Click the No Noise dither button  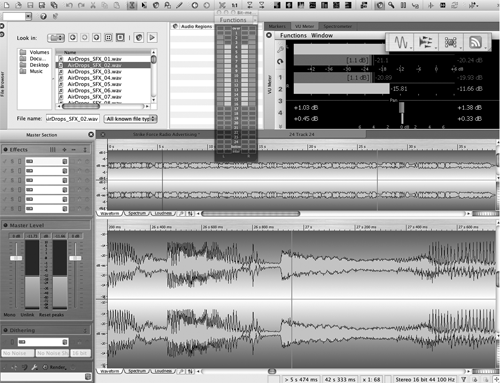tap(17, 353)
